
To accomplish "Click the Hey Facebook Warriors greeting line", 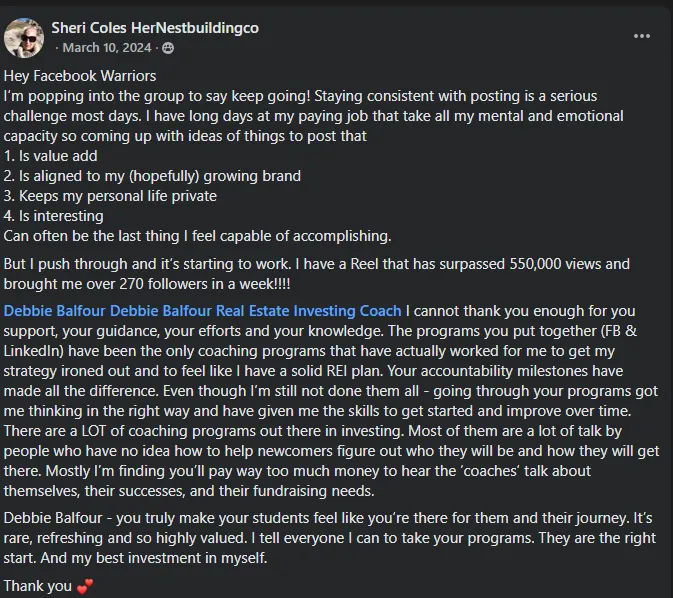I will click(80, 76).
